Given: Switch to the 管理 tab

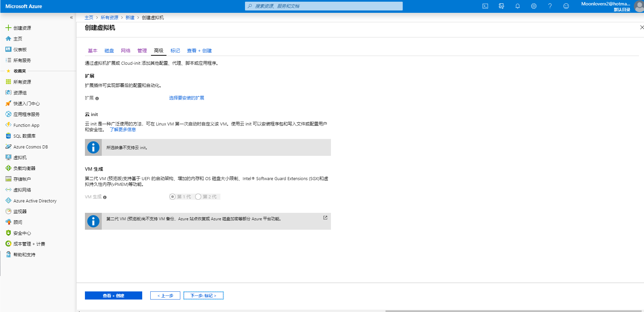Looking at the screenshot, I should click(x=142, y=51).
